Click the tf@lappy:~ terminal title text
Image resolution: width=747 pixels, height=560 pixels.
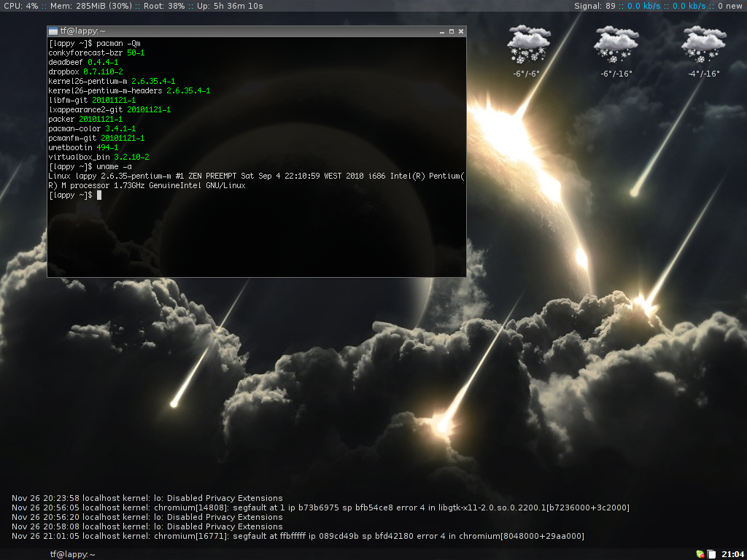coord(82,31)
